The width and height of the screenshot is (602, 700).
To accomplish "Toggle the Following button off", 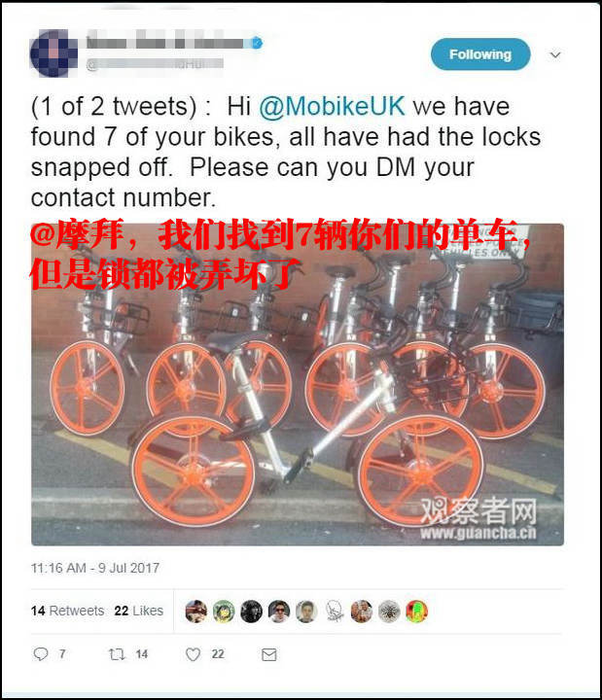I will [x=480, y=54].
